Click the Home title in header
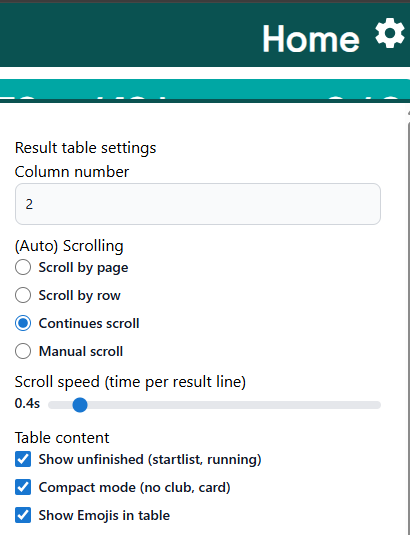The height and width of the screenshot is (535, 410). tap(311, 39)
